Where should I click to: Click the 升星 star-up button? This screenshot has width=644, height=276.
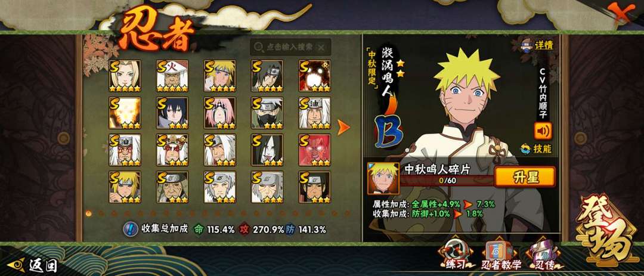(525, 177)
